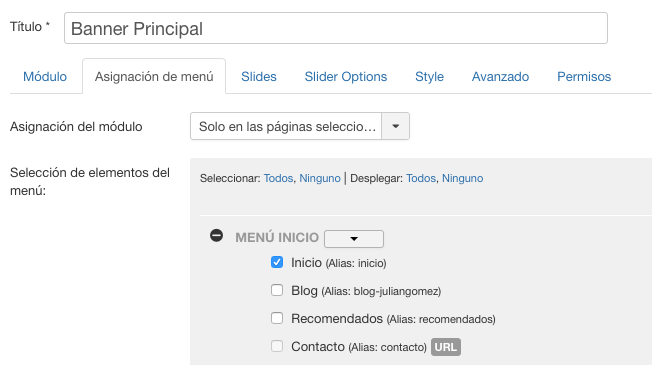The width and height of the screenshot is (652, 365).
Task: Click Todos link after Desplegar
Action: [x=421, y=178]
